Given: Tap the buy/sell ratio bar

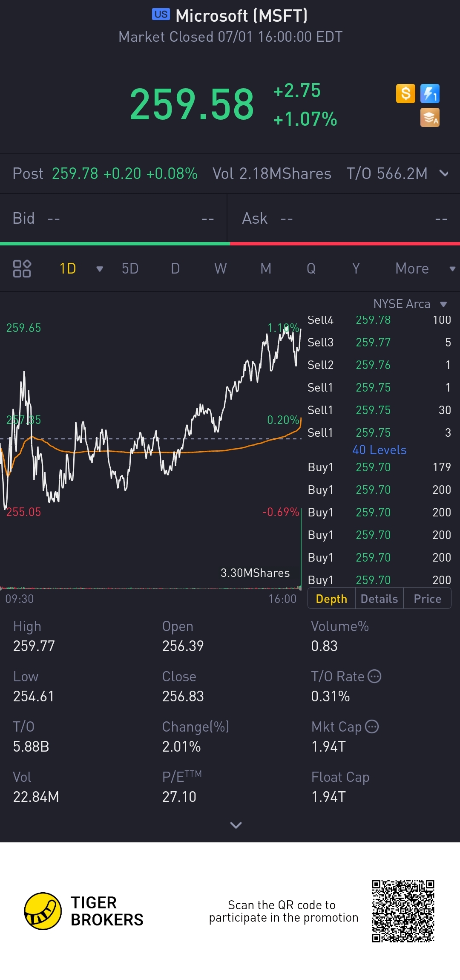Looking at the screenshot, I should point(230,244).
